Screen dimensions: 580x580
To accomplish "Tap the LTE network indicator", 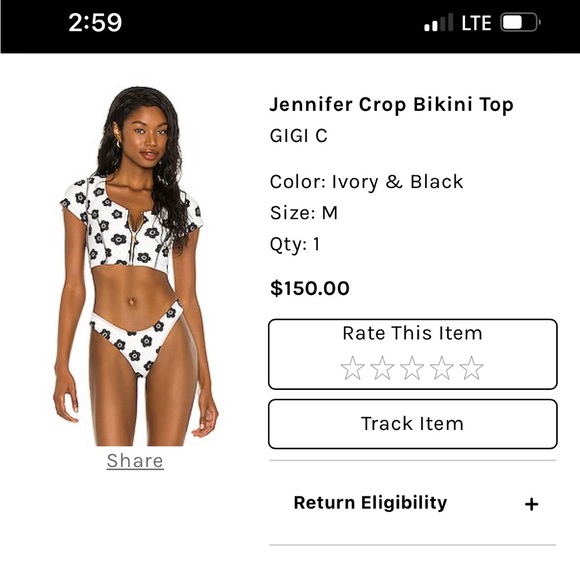I will (476, 23).
